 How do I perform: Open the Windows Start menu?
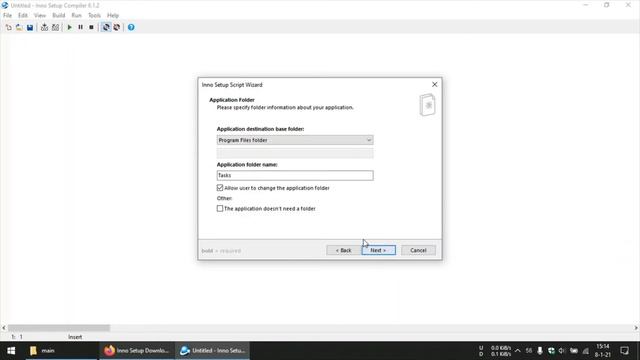point(11,351)
